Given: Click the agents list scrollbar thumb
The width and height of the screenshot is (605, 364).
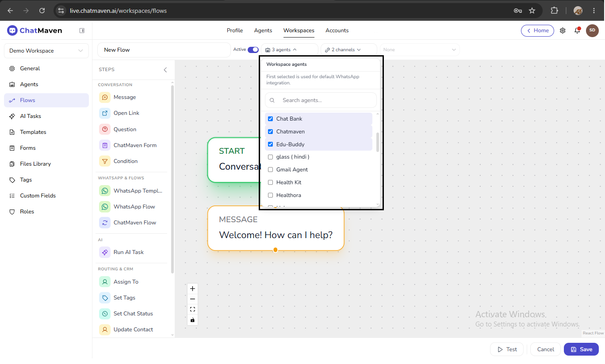Looking at the screenshot, I should 377,142.
